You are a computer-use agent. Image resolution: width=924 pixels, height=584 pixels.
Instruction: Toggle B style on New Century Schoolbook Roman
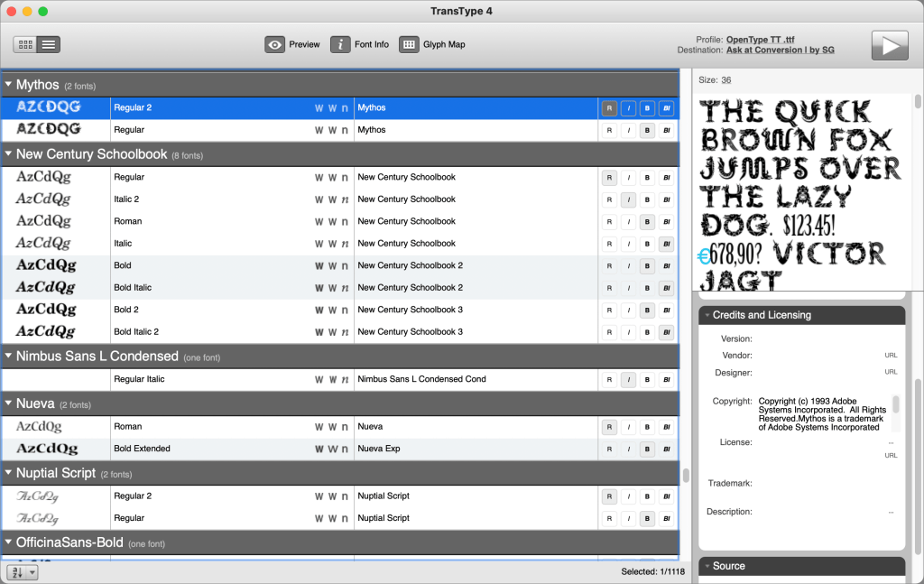click(x=647, y=221)
